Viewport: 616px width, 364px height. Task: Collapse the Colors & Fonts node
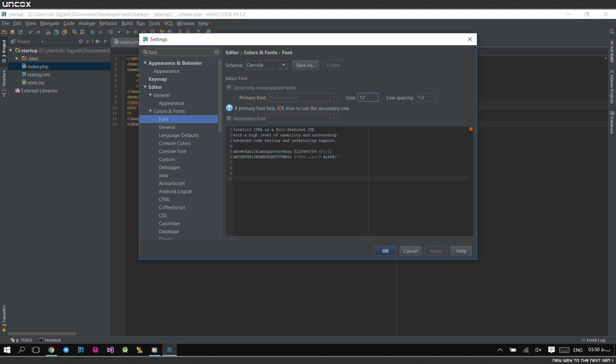click(150, 111)
